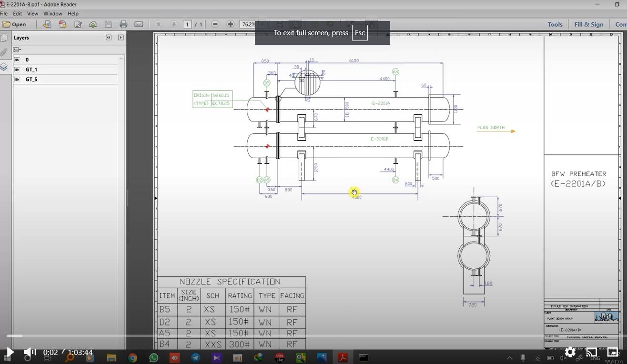The image size is (627, 364).
Task: Open the View menu
Action: tap(33, 14)
